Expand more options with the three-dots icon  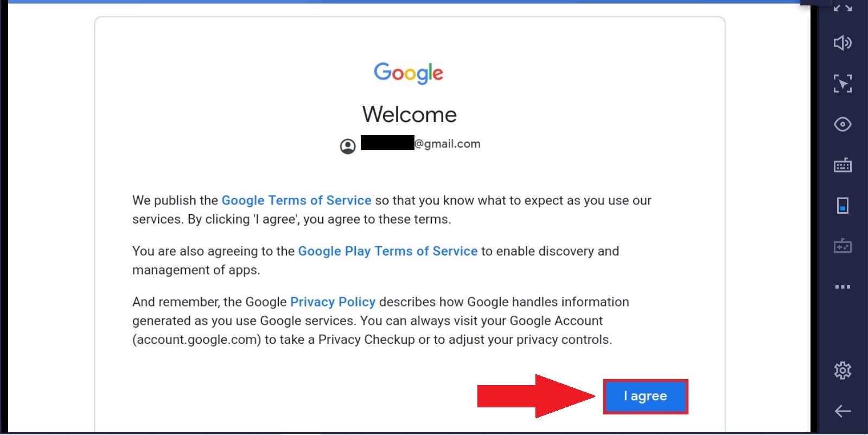click(x=843, y=287)
